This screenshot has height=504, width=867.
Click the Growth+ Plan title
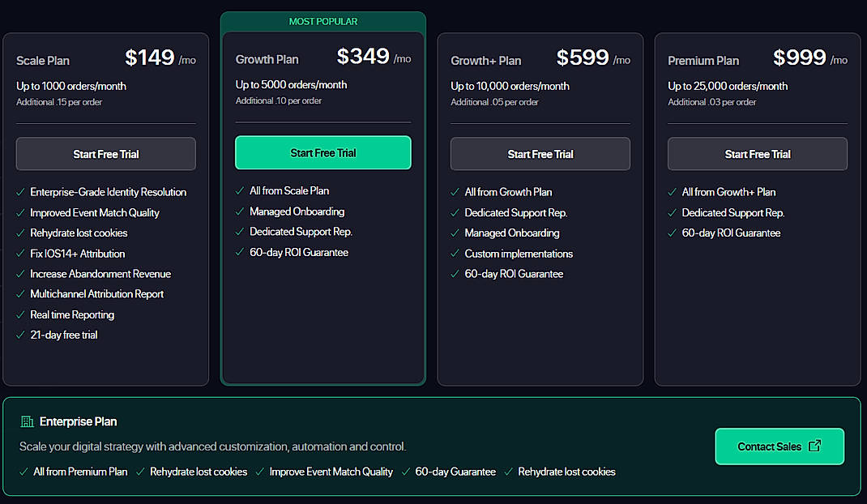click(486, 60)
